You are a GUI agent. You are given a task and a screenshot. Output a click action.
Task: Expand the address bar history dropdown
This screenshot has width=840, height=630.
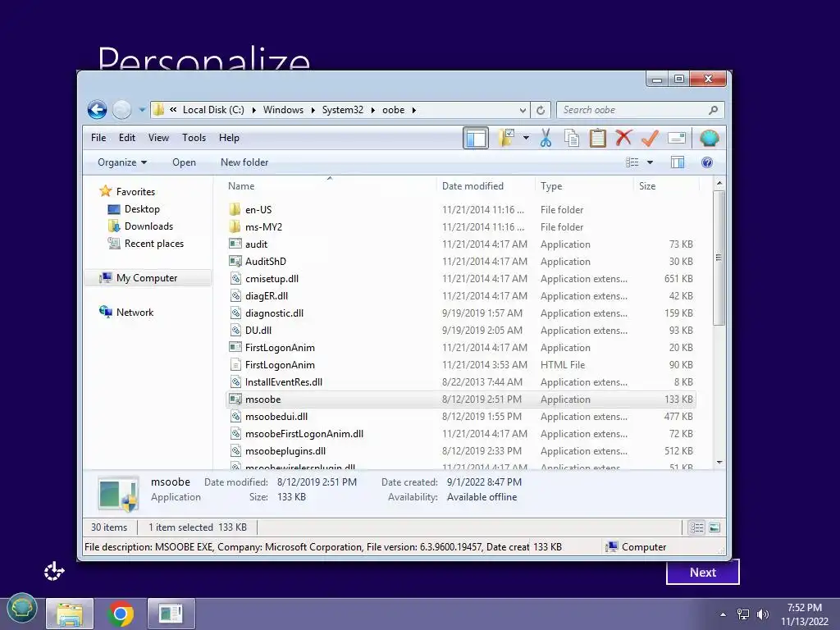[x=523, y=110]
